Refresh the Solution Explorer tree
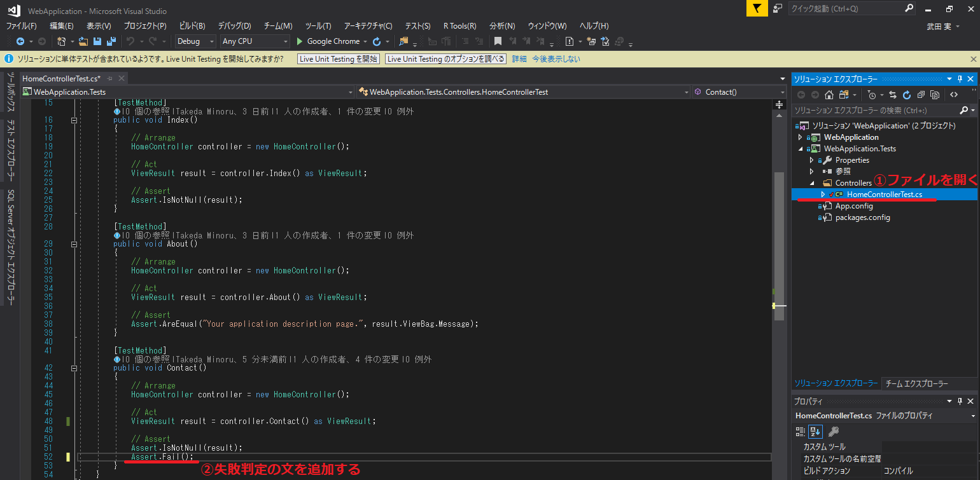The image size is (980, 480). coord(907,95)
